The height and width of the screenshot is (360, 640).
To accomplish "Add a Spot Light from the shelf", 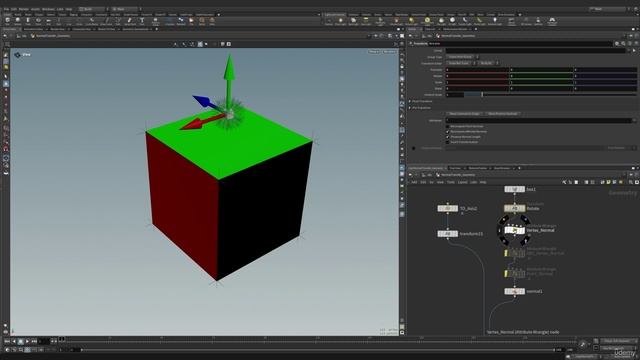I will pos(353,21).
